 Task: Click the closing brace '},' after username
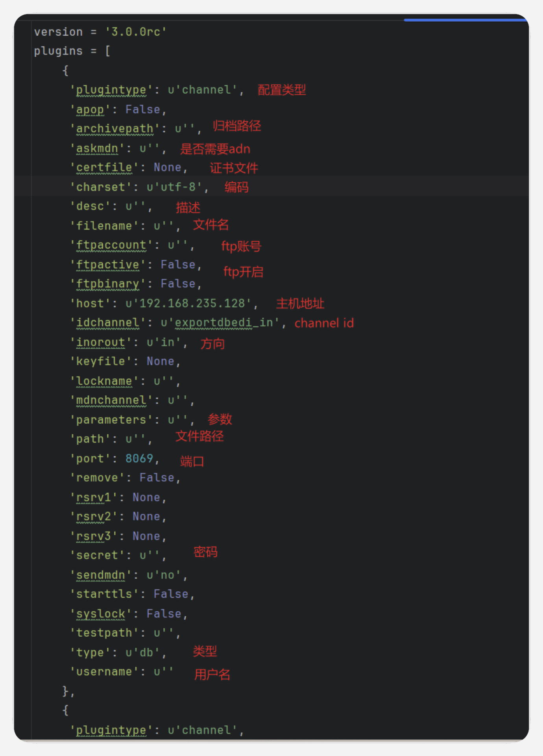(x=68, y=691)
